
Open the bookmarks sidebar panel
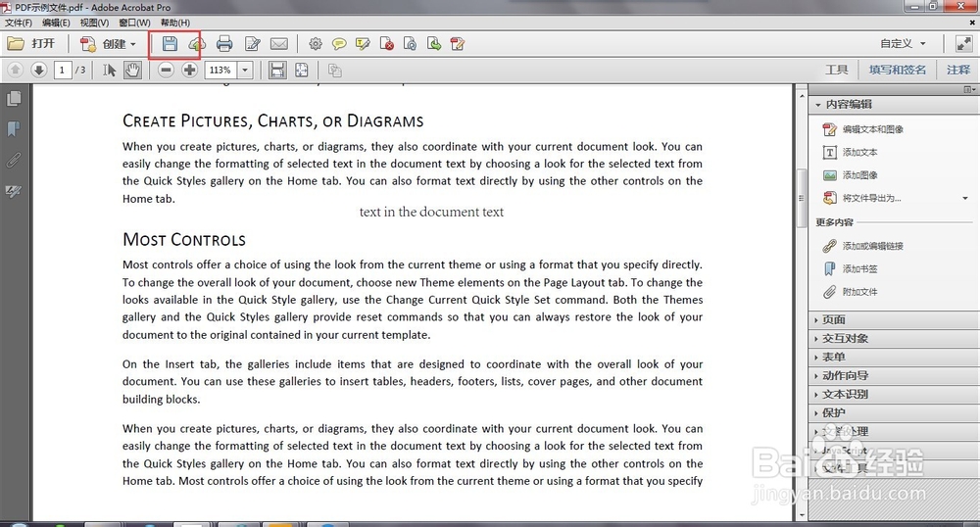coord(14,128)
